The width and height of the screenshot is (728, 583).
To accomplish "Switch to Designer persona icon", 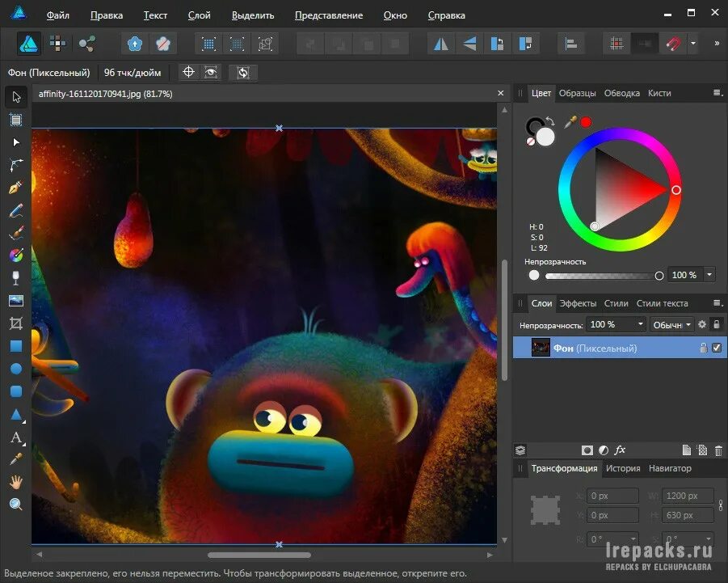I will [x=29, y=44].
